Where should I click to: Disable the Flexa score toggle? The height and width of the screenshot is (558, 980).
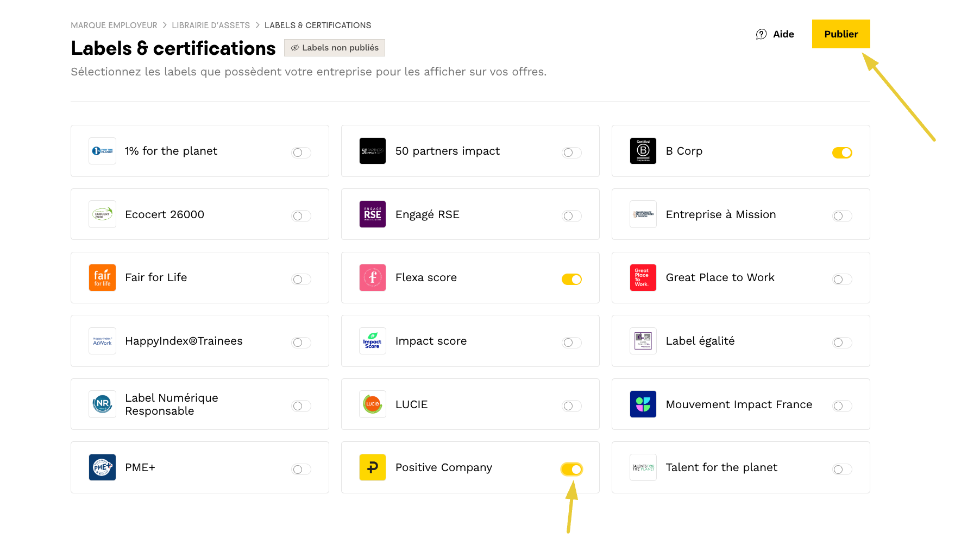571,280
